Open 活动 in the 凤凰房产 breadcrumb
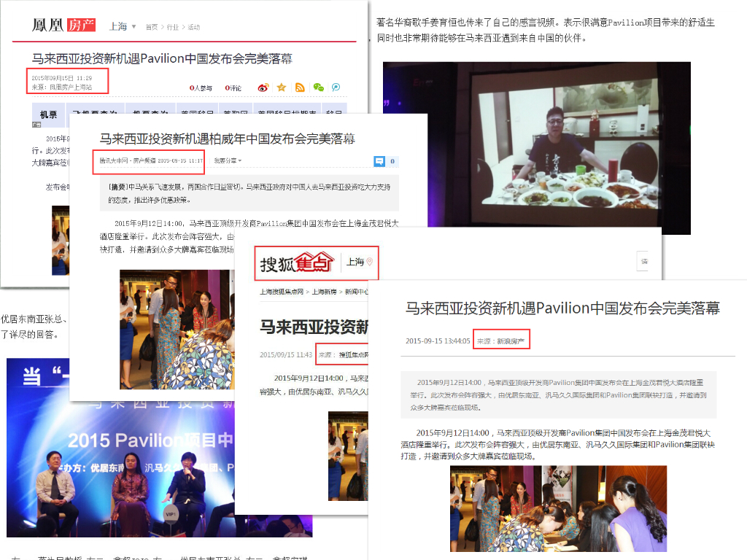Viewport: 747px width, 560px height. (194, 27)
